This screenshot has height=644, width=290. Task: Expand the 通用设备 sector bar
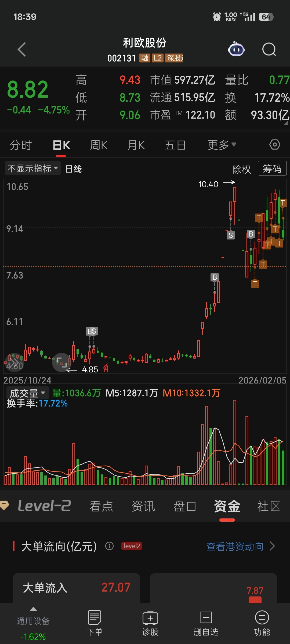[x=33, y=623]
